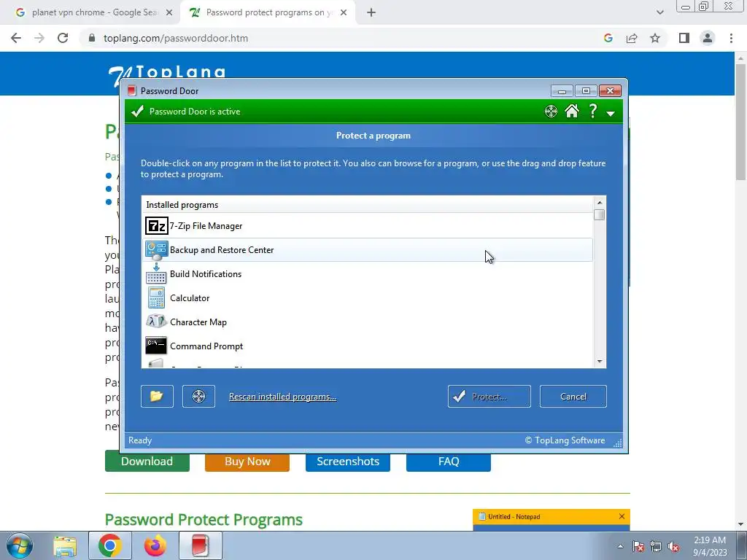Click the Download button on webpage
This screenshot has width=747, height=560.
tap(147, 461)
